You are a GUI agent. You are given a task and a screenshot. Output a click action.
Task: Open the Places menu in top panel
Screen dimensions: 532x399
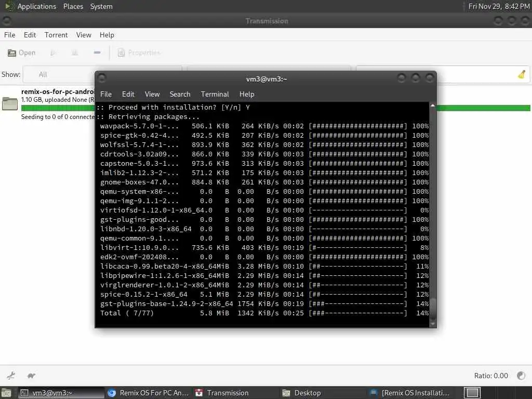[x=73, y=6]
